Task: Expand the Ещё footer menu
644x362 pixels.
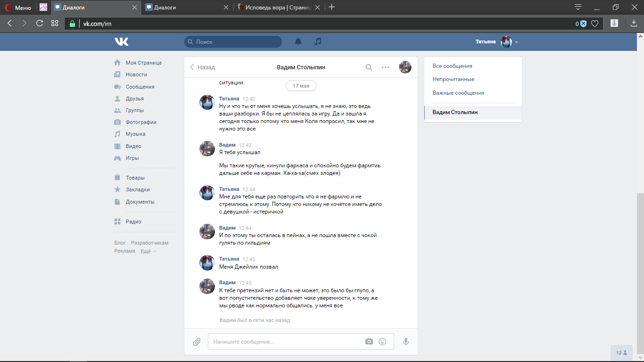Action: [x=148, y=251]
